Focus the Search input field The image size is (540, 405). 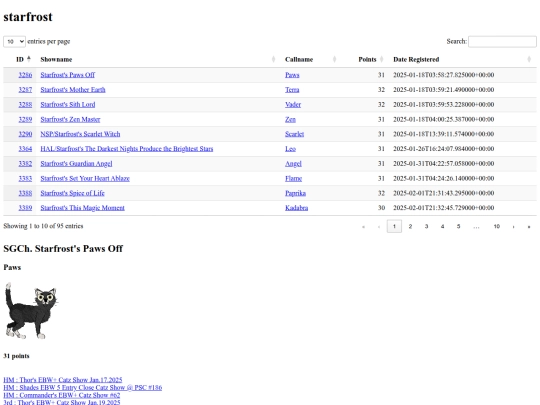pyautogui.click(x=502, y=41)
